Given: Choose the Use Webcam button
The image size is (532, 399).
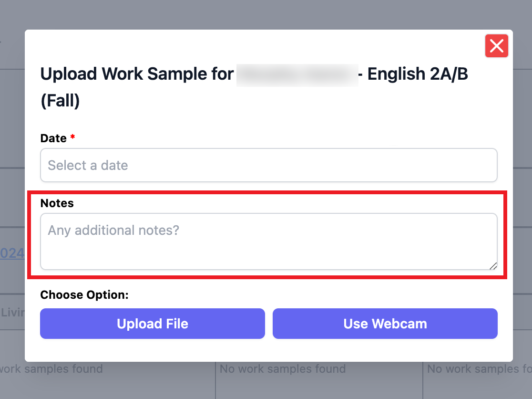Looking at the screenshot, I should 385,324.
